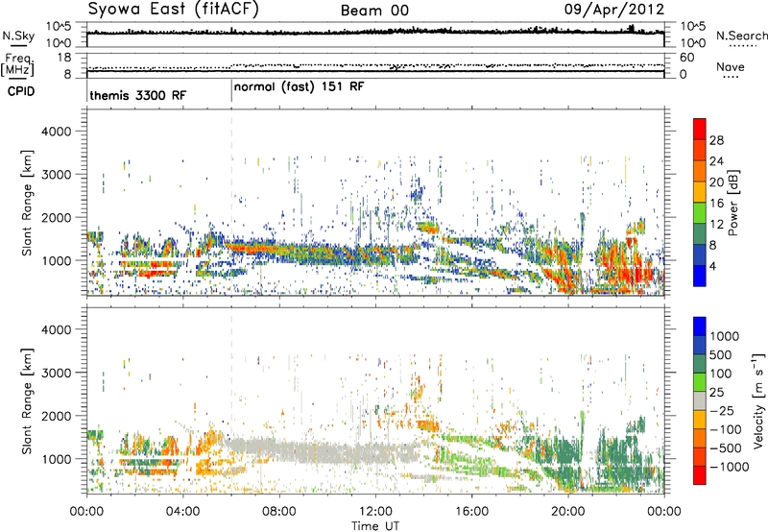The width and height of the screenshot is (768, 532).
Task: Click the '12:00' time axis tick label
Action: (x=375, y=512)
